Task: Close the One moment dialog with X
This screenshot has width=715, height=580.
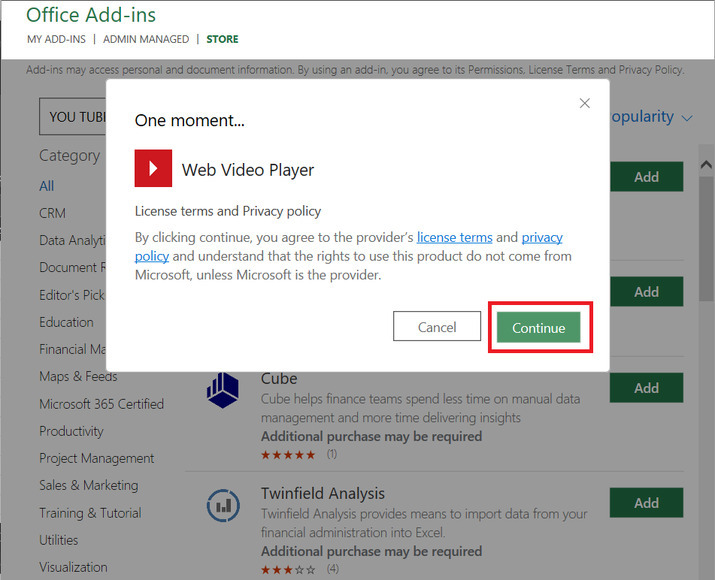Action: coord(585,103)
